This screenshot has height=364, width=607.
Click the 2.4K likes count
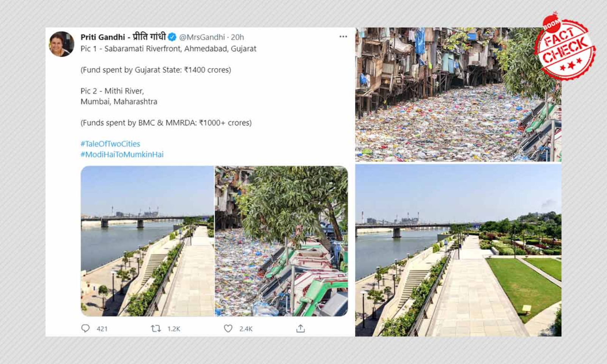click(x=246, y=329)
